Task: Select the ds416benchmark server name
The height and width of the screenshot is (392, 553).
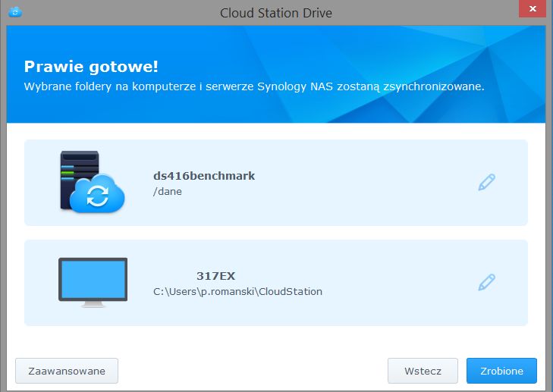Action: click(204, 176)
